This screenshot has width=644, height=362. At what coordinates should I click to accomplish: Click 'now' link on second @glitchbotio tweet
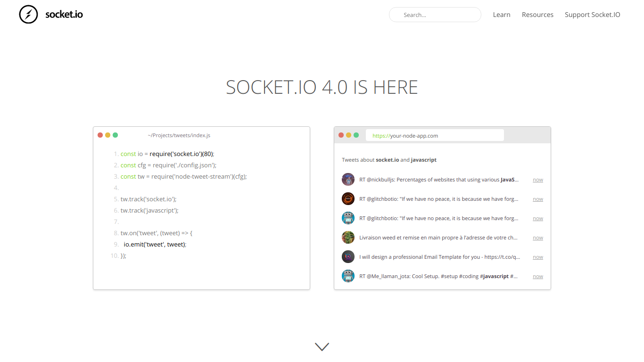click(x=538, y=218)
